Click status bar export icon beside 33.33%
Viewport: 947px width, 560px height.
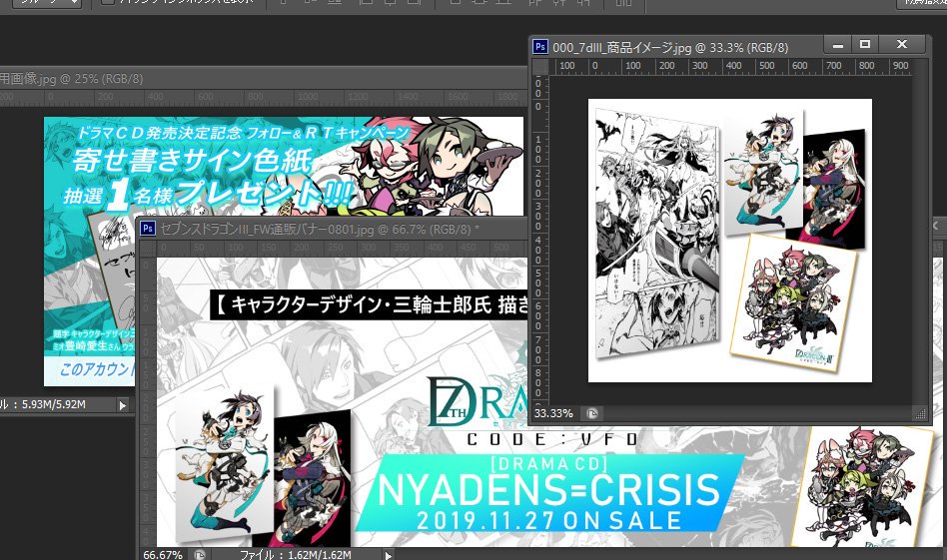[592, 413]
